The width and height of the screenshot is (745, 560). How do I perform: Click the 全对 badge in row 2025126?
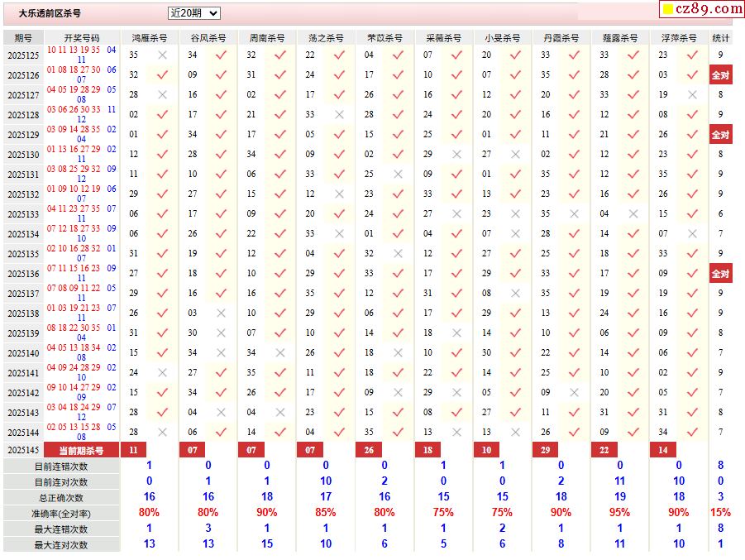[x=720, y=75]
